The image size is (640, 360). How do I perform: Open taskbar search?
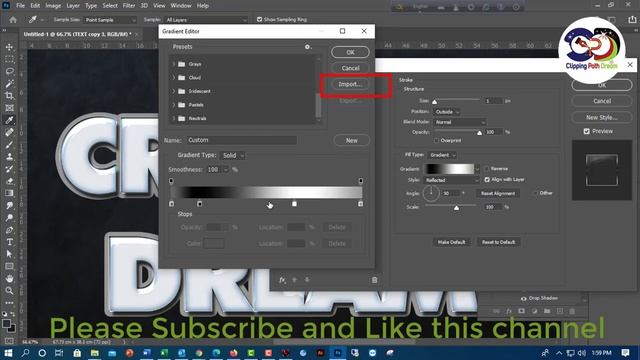point(25,353)
